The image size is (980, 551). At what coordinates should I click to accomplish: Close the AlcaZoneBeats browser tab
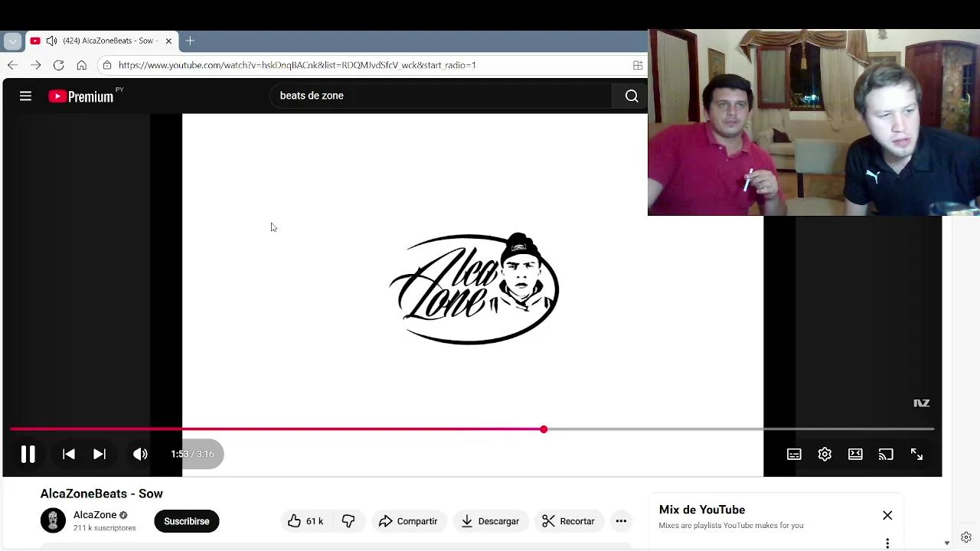[x=168, y=41]
